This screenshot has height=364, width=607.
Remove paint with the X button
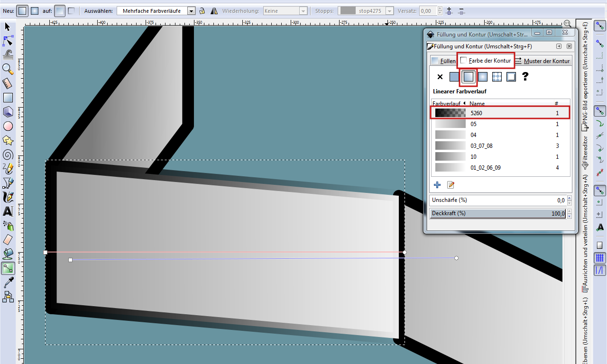[x=440, y=77]
